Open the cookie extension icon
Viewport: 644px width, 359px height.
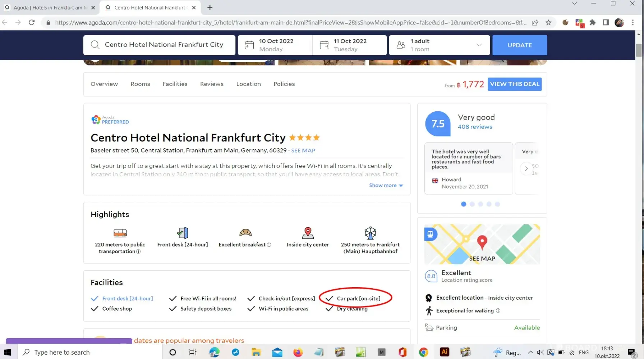click(x=565, y=23)
